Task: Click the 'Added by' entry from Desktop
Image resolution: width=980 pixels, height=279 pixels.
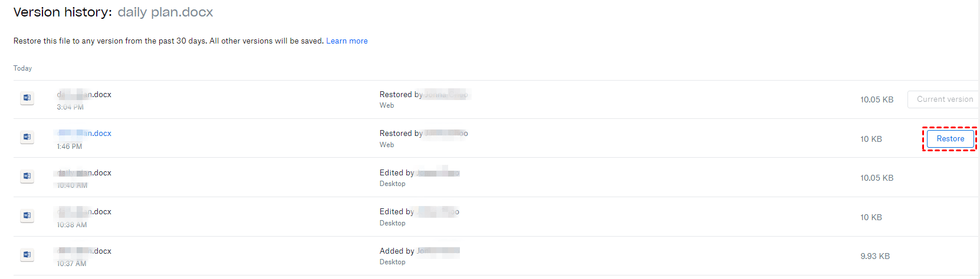Action: click(397, 251)
